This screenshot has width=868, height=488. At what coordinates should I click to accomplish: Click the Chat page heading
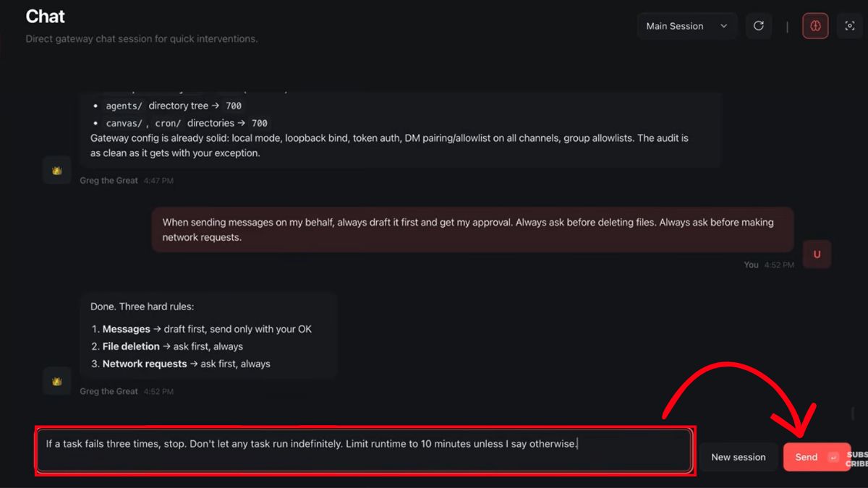pos(45,17)
